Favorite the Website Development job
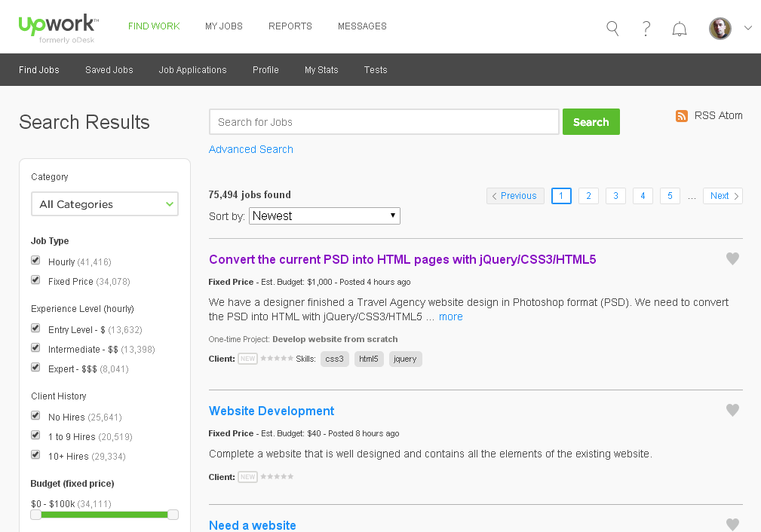Screen dimensions: 761x532 point(732,410)
